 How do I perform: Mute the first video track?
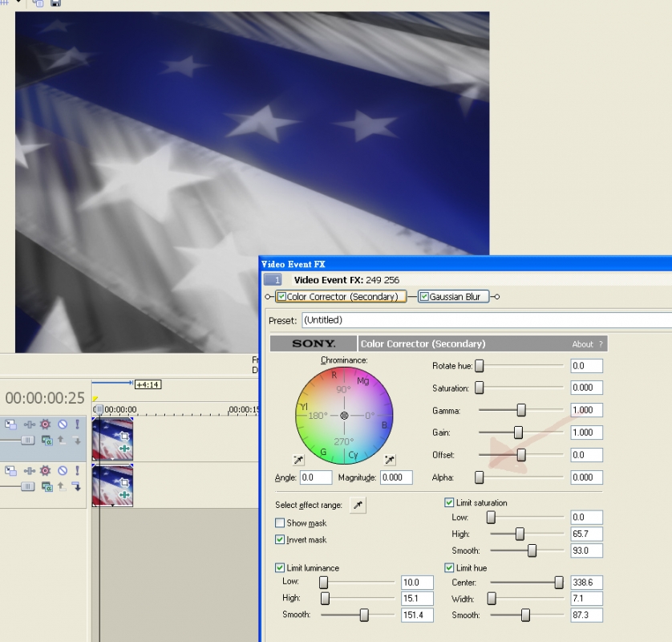click(x=63, y=425)
